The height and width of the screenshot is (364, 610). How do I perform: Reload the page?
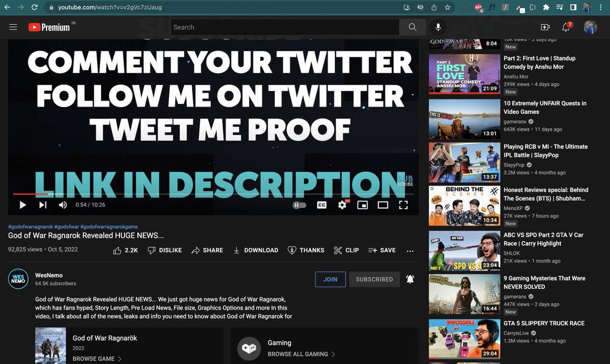34,7
